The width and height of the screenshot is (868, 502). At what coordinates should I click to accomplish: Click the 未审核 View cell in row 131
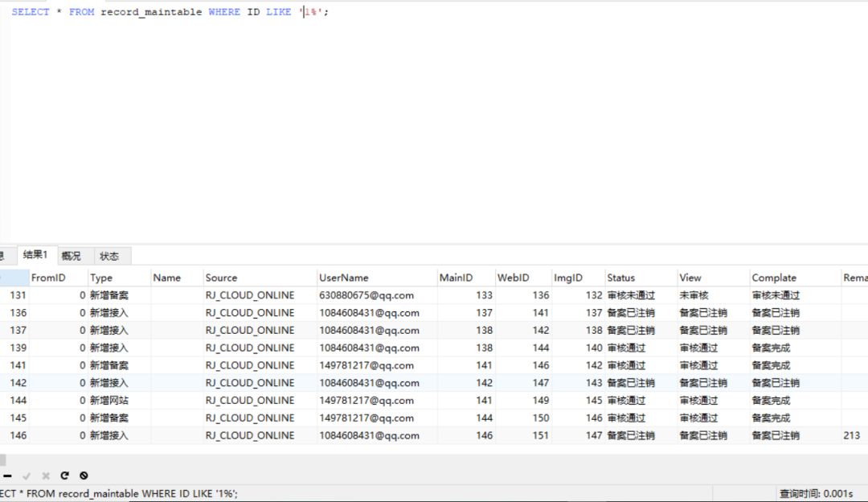point(714,295)
